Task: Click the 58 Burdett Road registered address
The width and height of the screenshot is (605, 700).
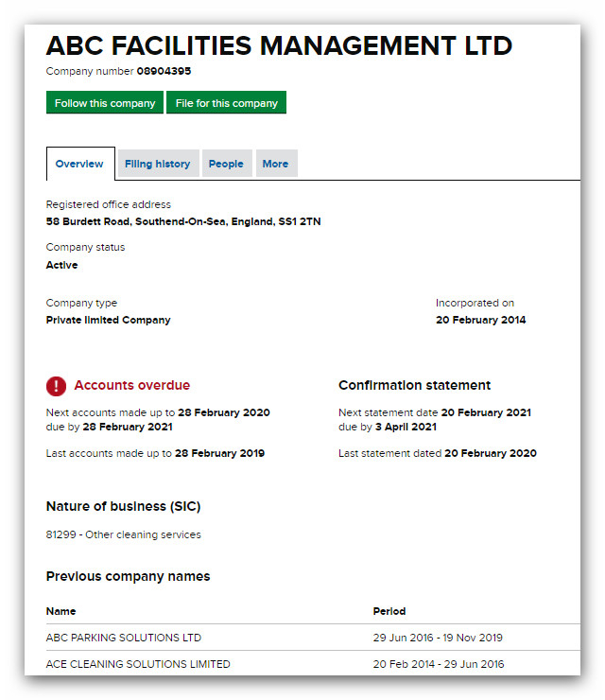Action: [x=183, y=222]
